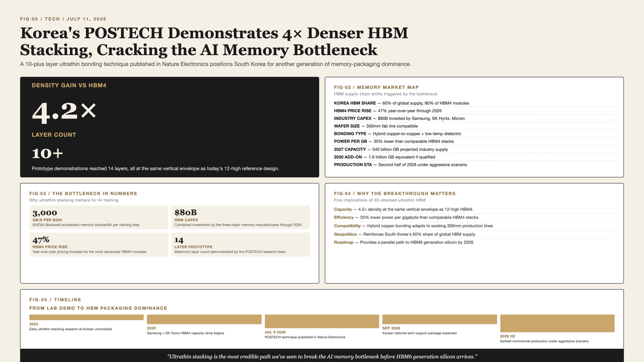Click the headline about POSTECH 4× denser HBM stacking
Image resolution: width=644 pixels, height=362 pixels.
pyautogui.click(x=214, y=41)
